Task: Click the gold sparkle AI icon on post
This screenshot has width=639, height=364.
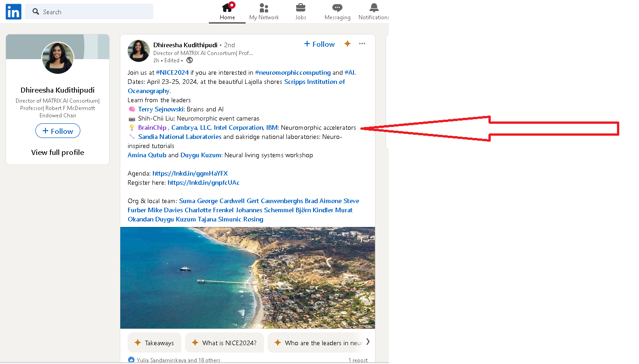Action: tap(348, 44)
